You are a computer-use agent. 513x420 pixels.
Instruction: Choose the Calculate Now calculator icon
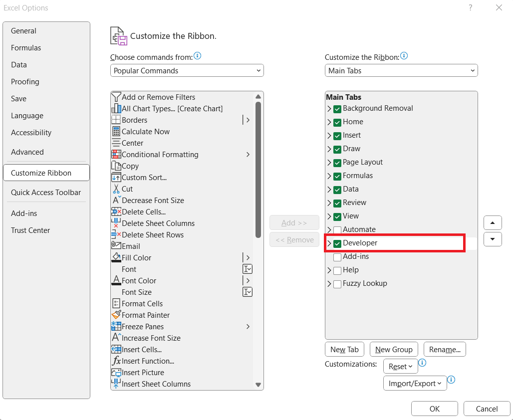tap(116, 132)
